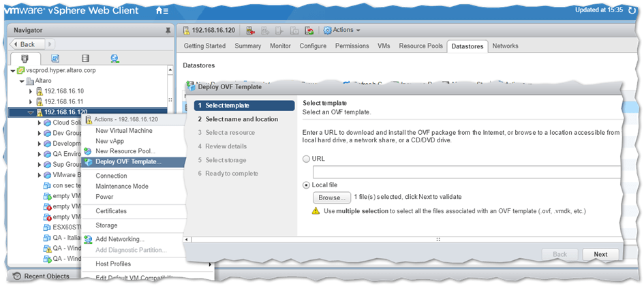Click the vscprod.hyper.altaro.corp vCenter icon
The width and height of the screenshot is (644, 286).
click(20, 71)
